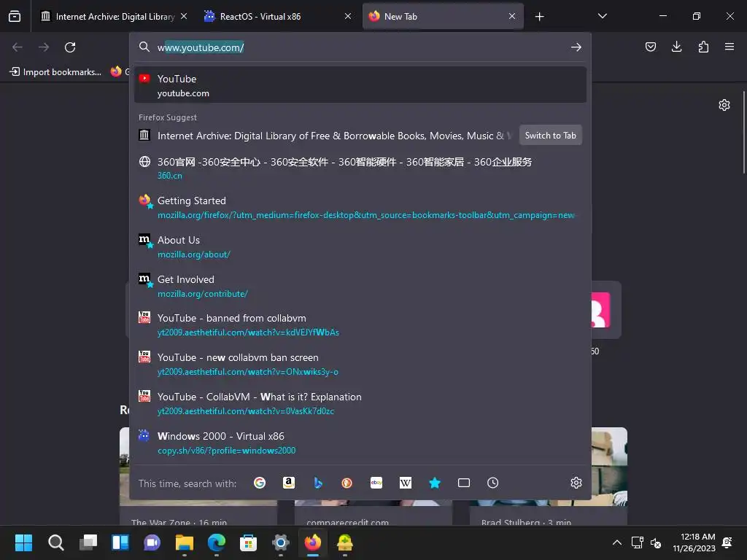Personalize new tab with gear icon
Screen dimensions: 747x560
pyautogui.click(x=724, y=105)
